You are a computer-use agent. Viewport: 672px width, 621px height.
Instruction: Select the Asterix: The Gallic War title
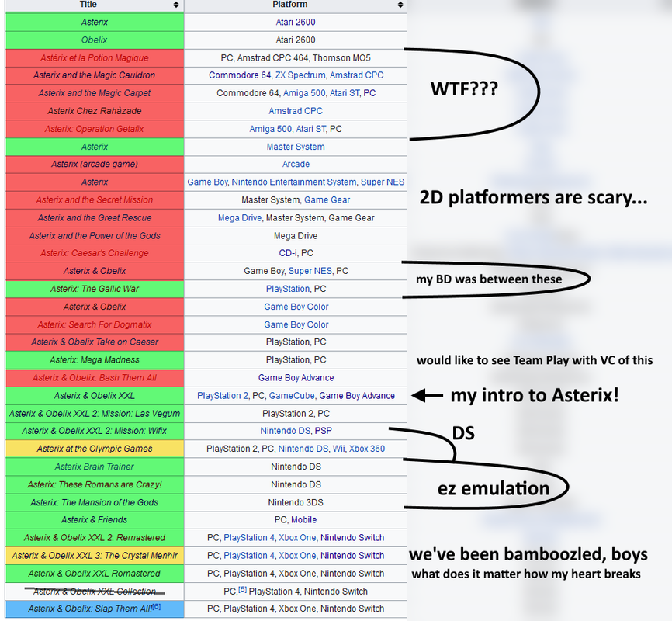coord(95,289)
